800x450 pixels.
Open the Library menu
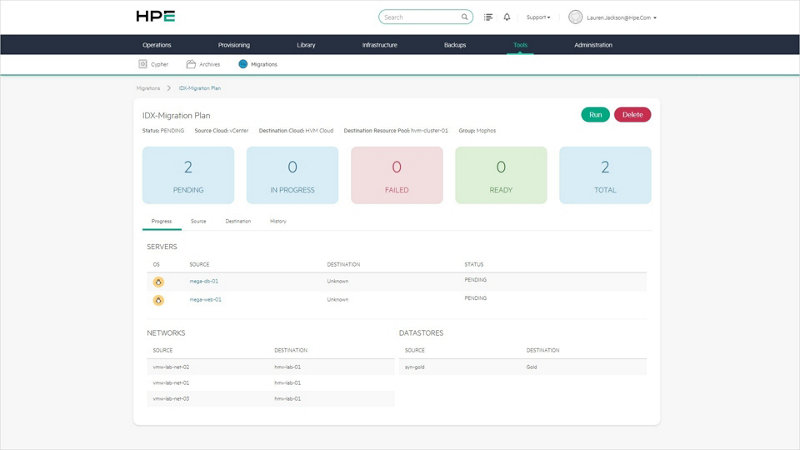306,45
